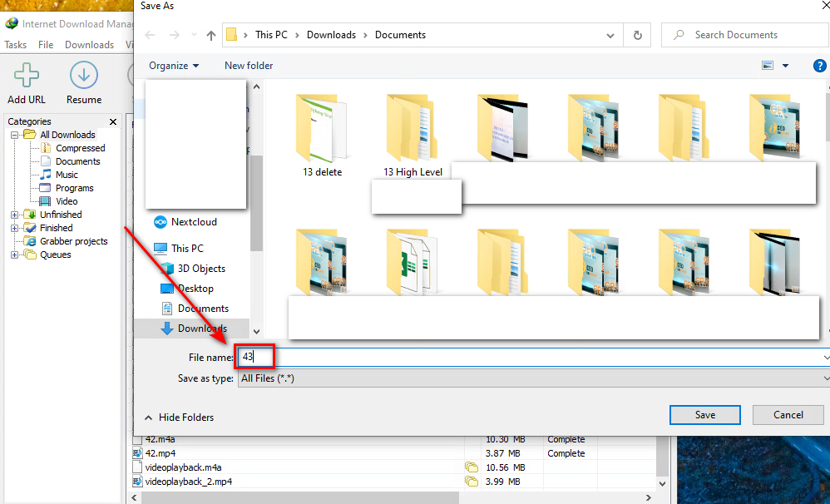Open the recent locations dropdown arrow
830x504 pixels.
(x=193, y=36)
